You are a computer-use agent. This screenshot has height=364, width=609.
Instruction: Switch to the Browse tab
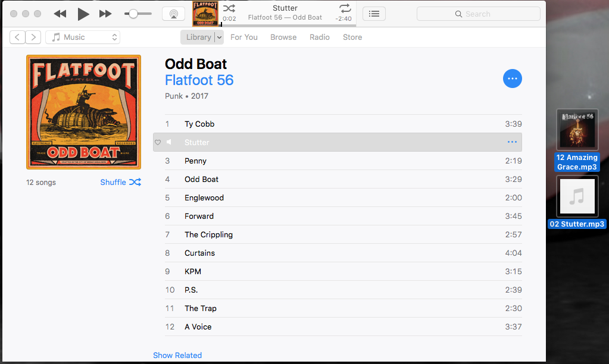tap(283, 37)
